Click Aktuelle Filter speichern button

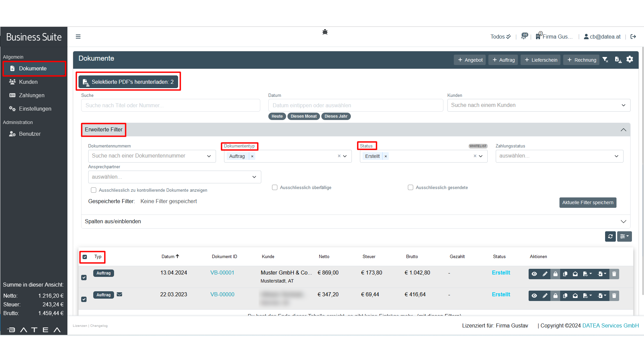[x=588, y=203]
